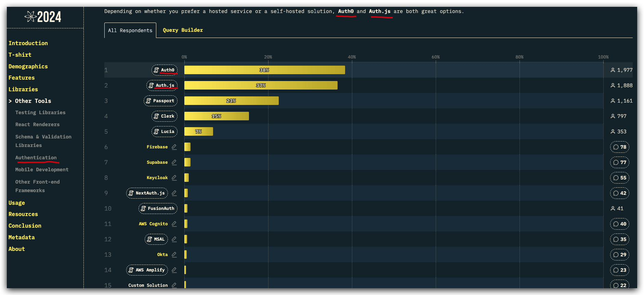Switch to the Query Builder tab
Viewport: 644px width, 295px height.
[183, 30]
